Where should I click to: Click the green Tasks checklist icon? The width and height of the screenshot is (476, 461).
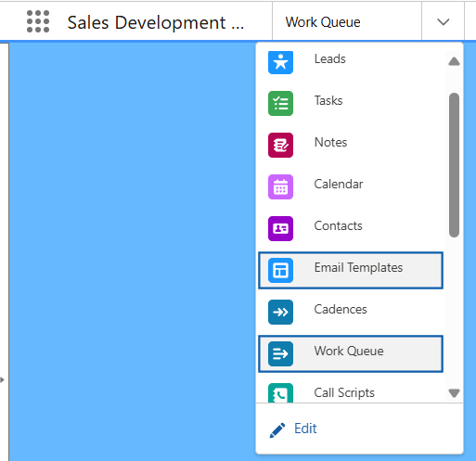(x=280, y=103)
